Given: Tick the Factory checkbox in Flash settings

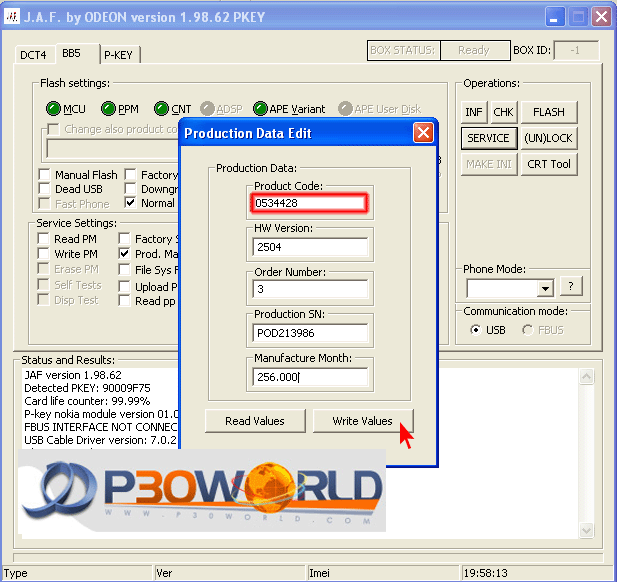Looking at the screenshot, I should click(x=130, y=174).
